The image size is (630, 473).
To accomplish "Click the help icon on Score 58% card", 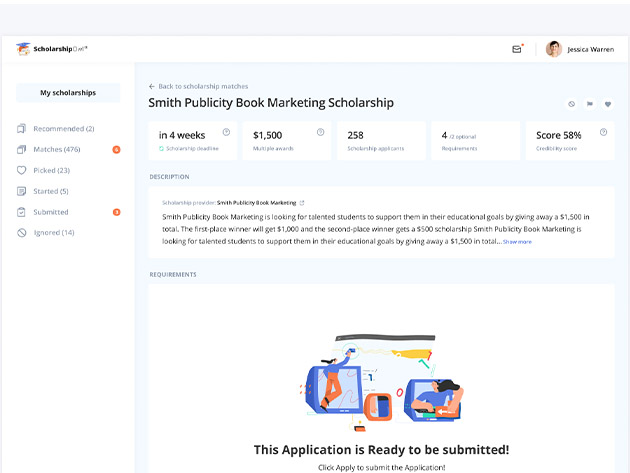I will click(x=603, y=132).
